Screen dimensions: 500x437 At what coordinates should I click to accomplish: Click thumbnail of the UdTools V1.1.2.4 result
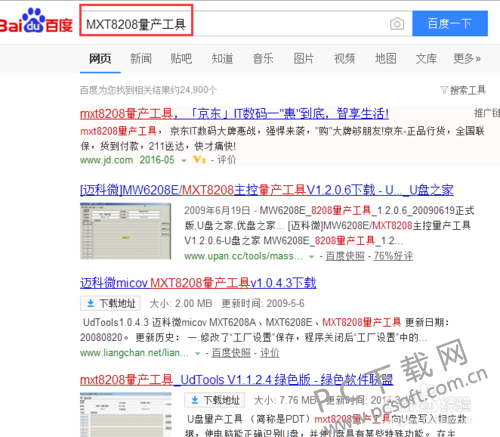pyautogui.click(x=126, y=414)
